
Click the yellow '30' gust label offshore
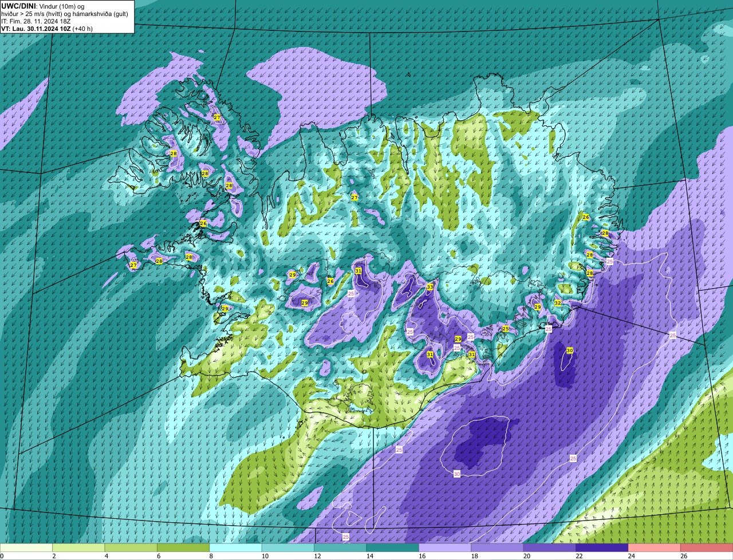coord(569,350)
